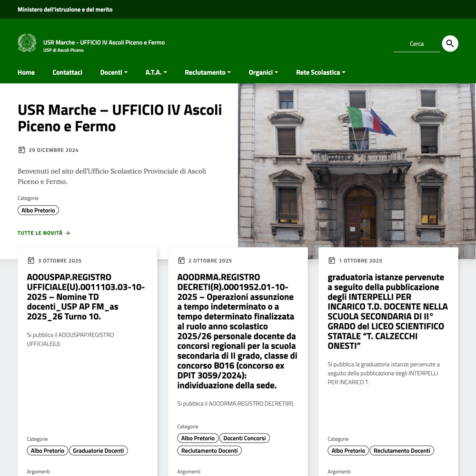Click calendar icon beside 2 Ottobre 2025

pyautogui.click(x=181, y=260)
